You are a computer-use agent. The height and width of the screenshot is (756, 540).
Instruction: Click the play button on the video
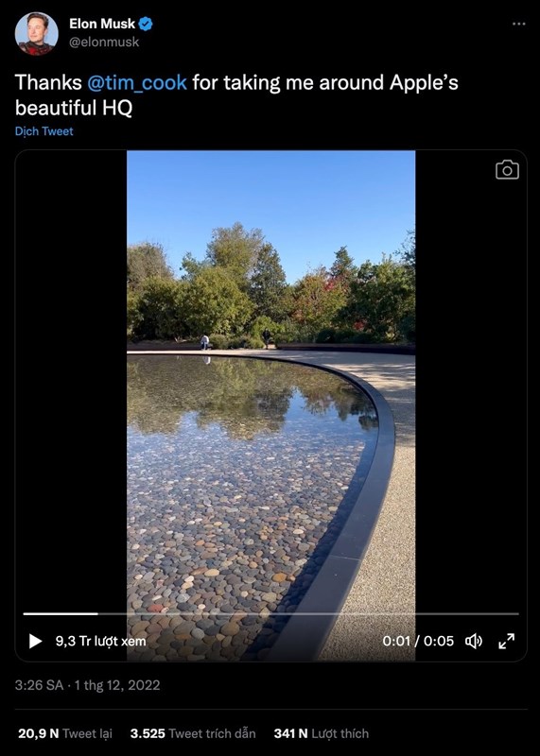(35, 642)
